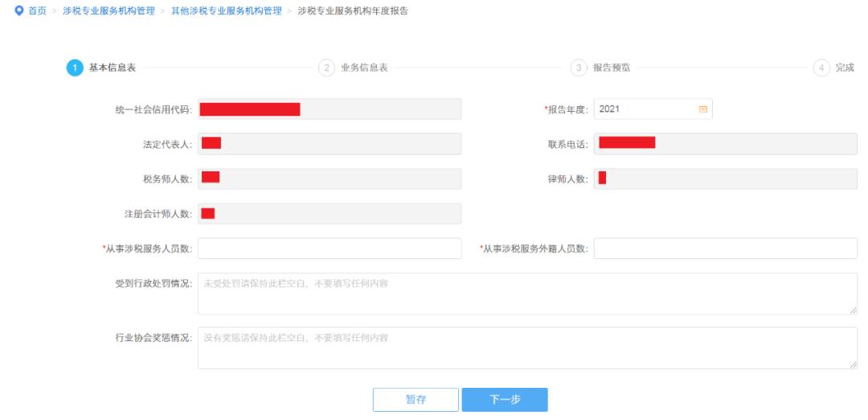
Task: Focus the 从事涉税服务外籍人员数 input field
Action: (725, 249)
